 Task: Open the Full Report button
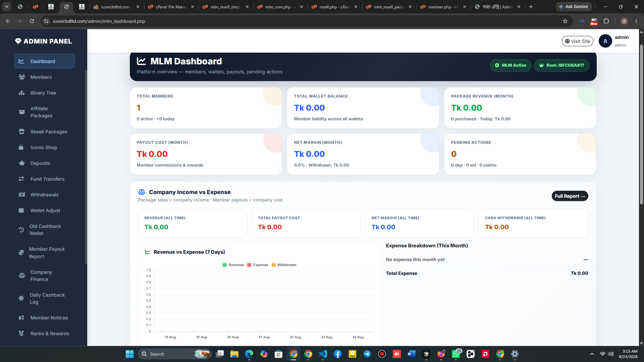pyautogui.click(x=570, y=196)
